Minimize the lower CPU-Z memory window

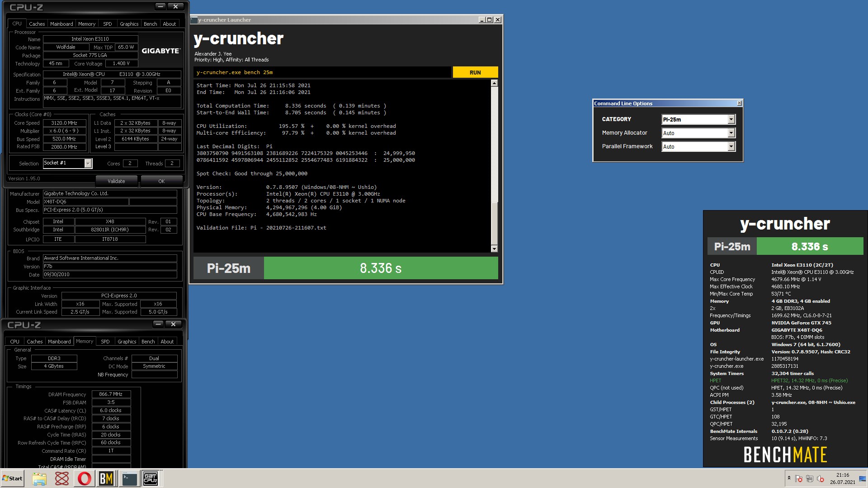158,324
